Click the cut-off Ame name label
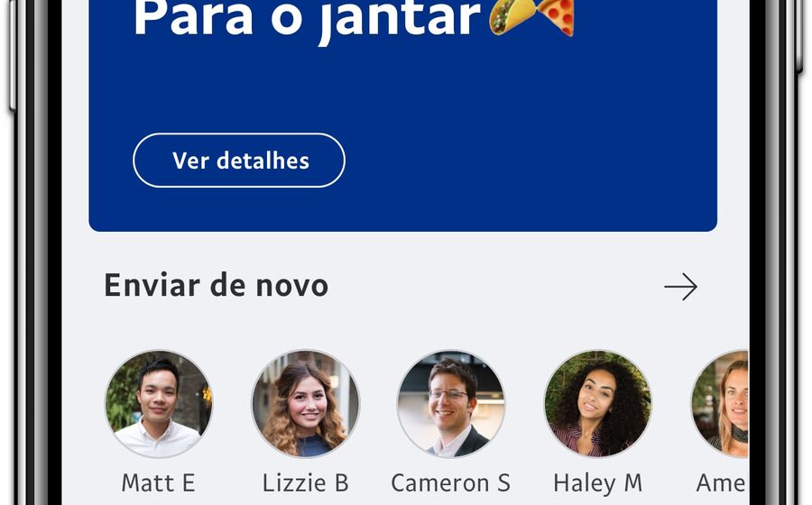812x505 pixels. coord(722,483)
